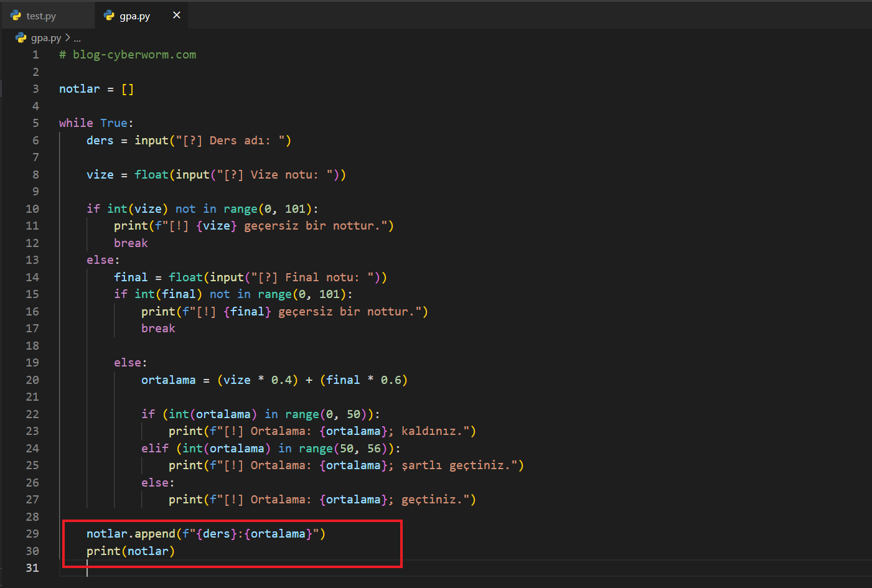Select the gpa.py tab
The width and height of the screenshot is (872, 588).
(134, 16)
